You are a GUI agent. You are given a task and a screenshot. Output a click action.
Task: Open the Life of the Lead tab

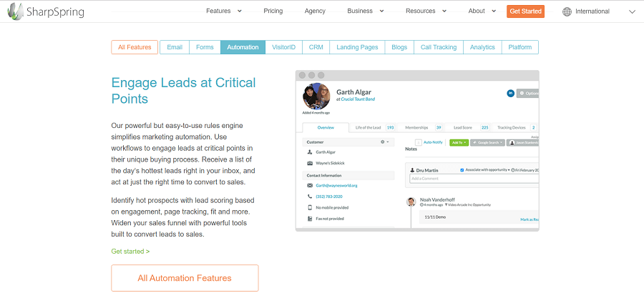[x=373, y=127]
